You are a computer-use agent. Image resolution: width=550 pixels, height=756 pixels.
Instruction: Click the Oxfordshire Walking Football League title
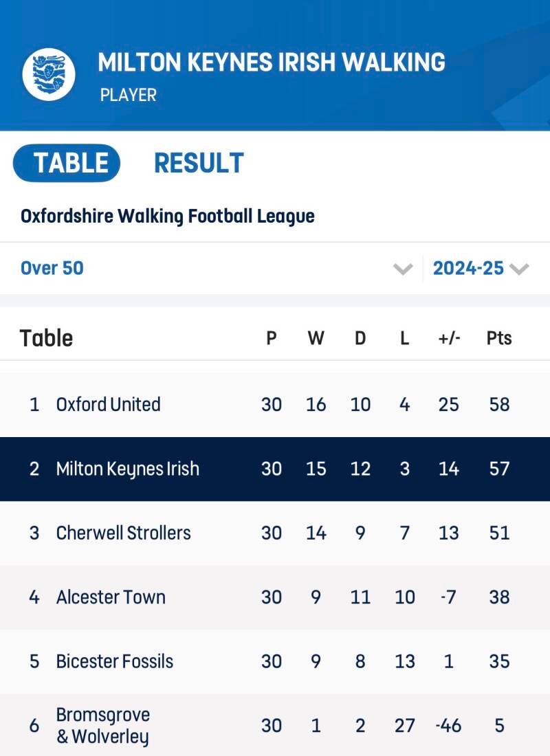[x=167, y=216]
